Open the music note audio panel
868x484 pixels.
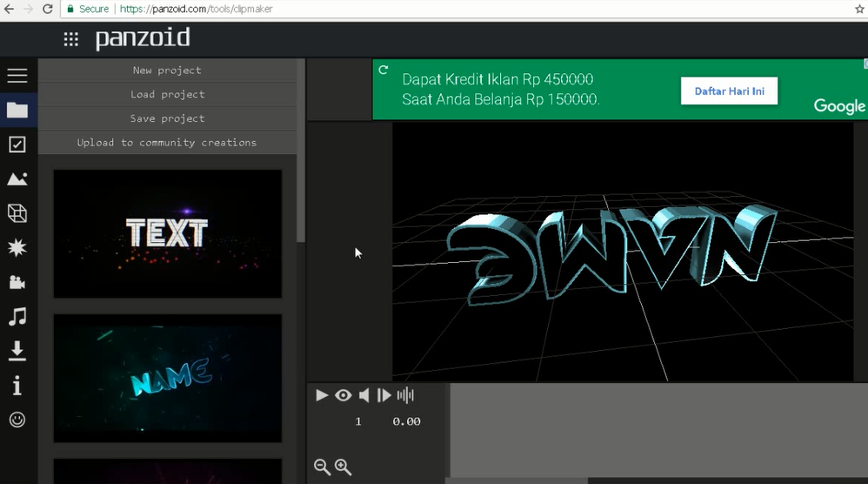17,317
